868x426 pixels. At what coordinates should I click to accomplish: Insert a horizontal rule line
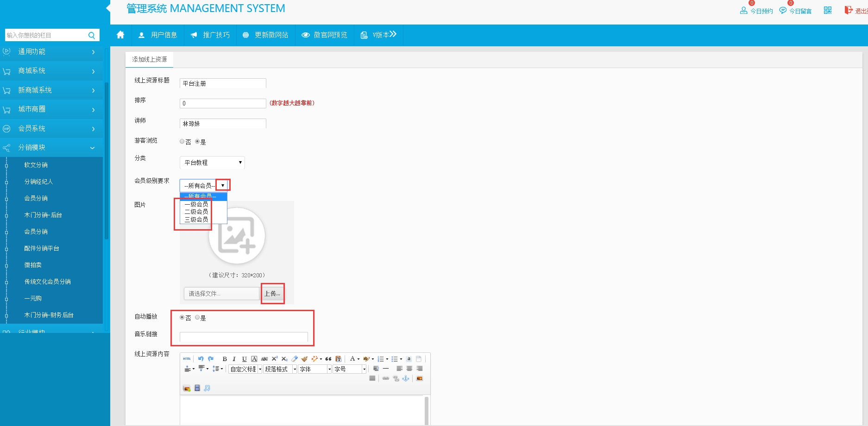[386, 369]
